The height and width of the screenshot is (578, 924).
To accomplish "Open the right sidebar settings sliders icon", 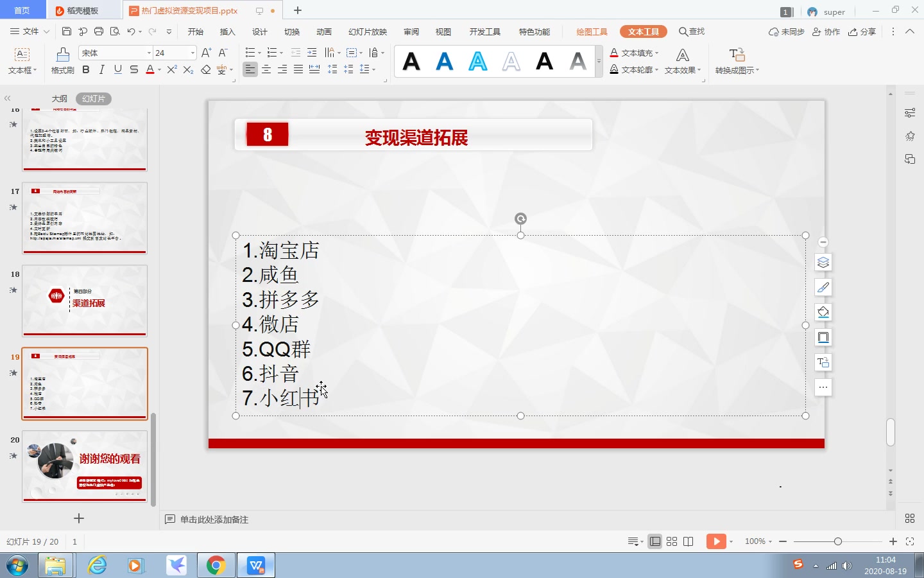I will coord(910,113).
